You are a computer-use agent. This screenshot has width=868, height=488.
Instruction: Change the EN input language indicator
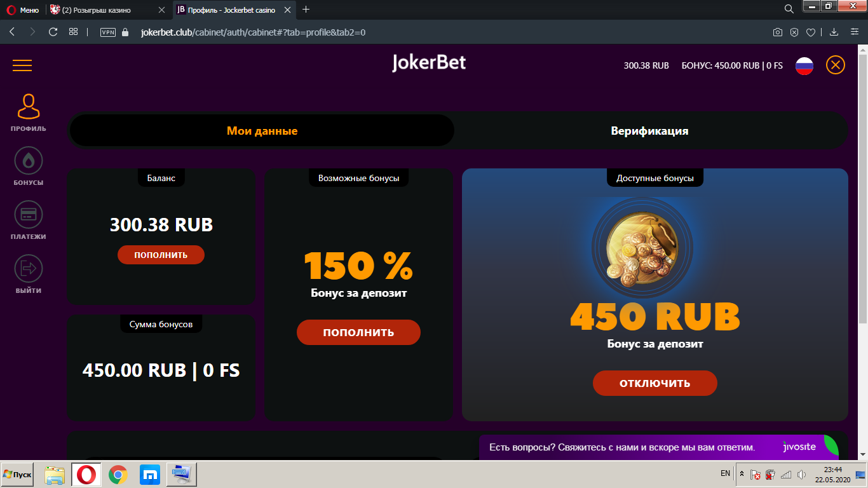click(725, 473)
